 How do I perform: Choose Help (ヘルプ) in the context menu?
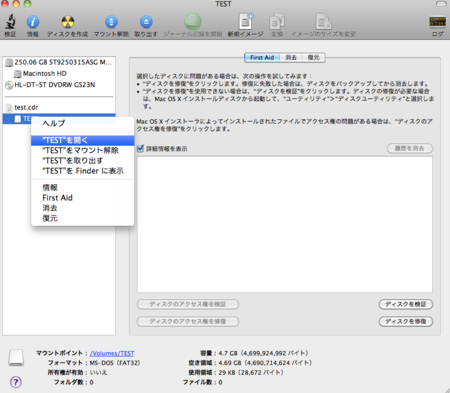83,123
